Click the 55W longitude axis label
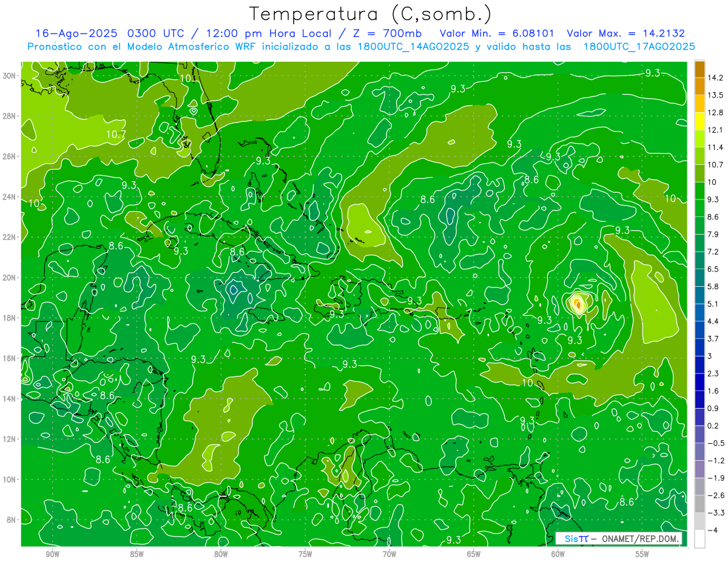This screenshot has height=562, width=728. tap(642, 553)
